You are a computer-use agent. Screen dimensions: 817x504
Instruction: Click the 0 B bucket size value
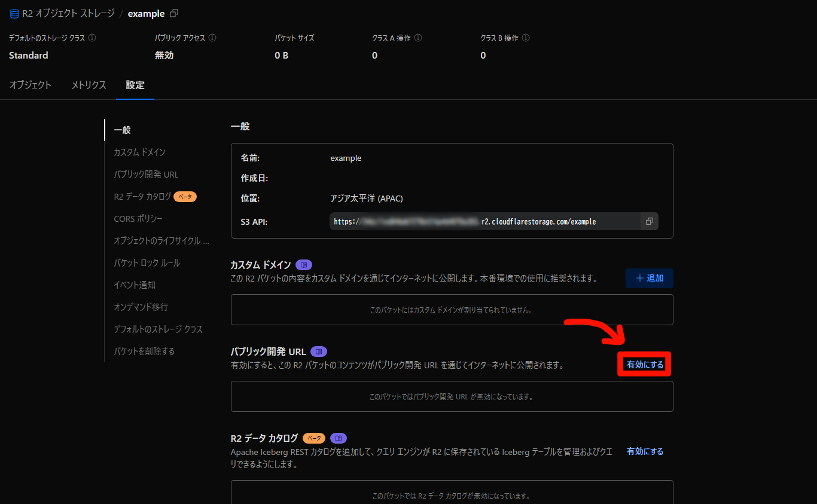click(282, 55)
